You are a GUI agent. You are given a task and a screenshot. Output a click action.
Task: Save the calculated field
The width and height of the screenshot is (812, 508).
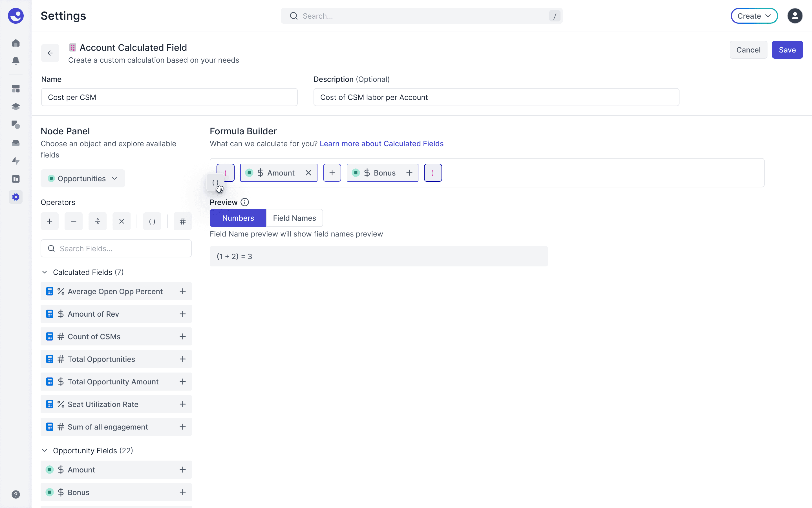click(787, 50)
